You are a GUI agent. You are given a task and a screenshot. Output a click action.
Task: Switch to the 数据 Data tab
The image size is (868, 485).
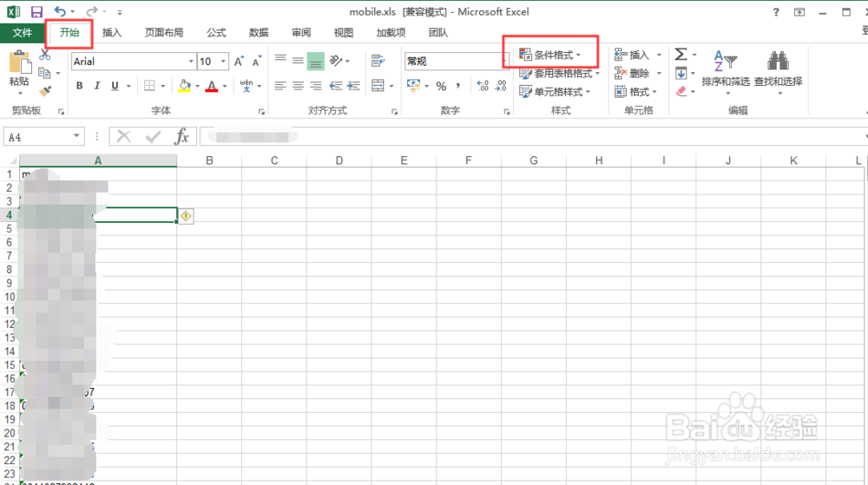pyautogui.click(x=259, y=33)
